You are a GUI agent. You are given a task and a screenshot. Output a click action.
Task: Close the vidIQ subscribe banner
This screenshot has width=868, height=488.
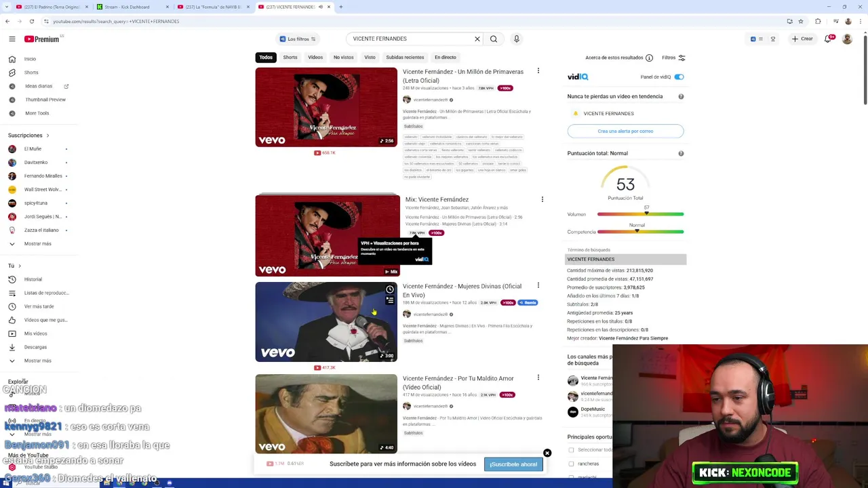point(547,453)
